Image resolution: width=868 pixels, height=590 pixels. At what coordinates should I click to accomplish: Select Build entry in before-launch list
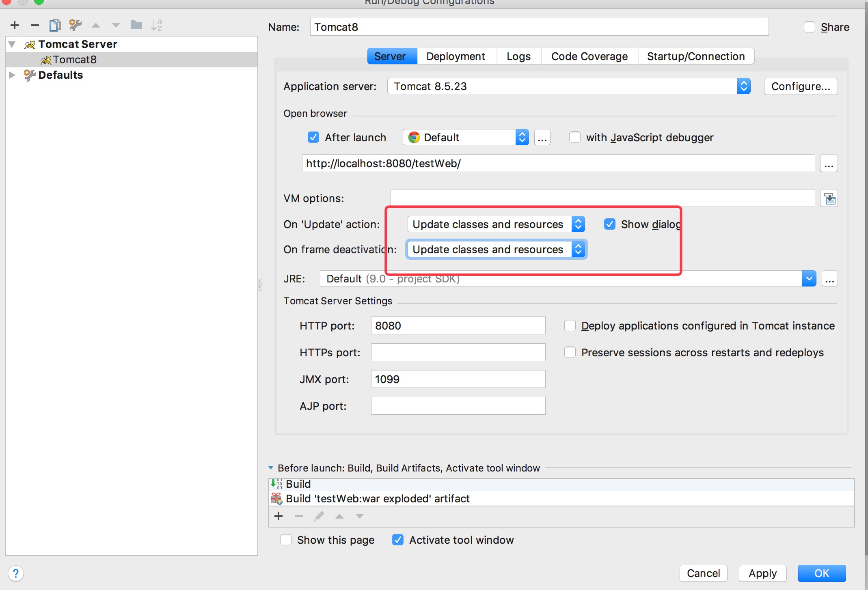561,484
